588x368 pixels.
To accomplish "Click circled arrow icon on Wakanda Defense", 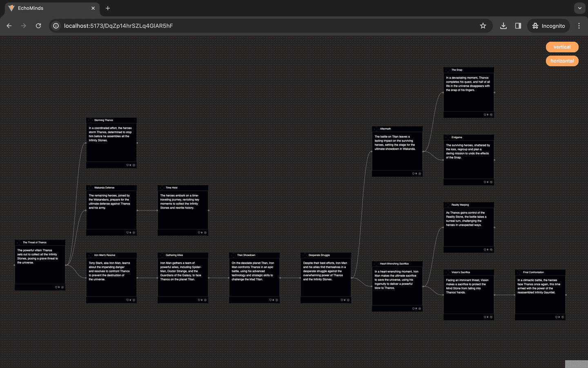I will point(134,233).
